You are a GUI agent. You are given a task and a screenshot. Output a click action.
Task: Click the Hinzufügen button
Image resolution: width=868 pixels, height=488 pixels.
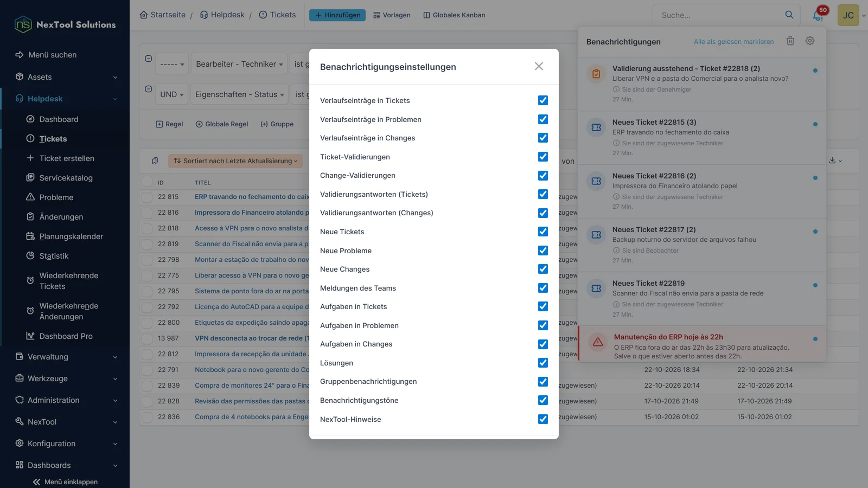click(337, 15)
